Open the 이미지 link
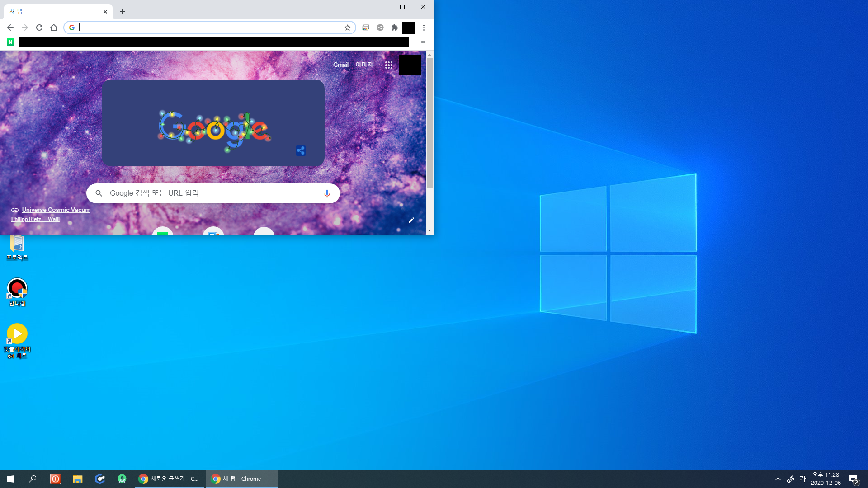This screenshot has height=488, width=868. (x=364, y=65)
